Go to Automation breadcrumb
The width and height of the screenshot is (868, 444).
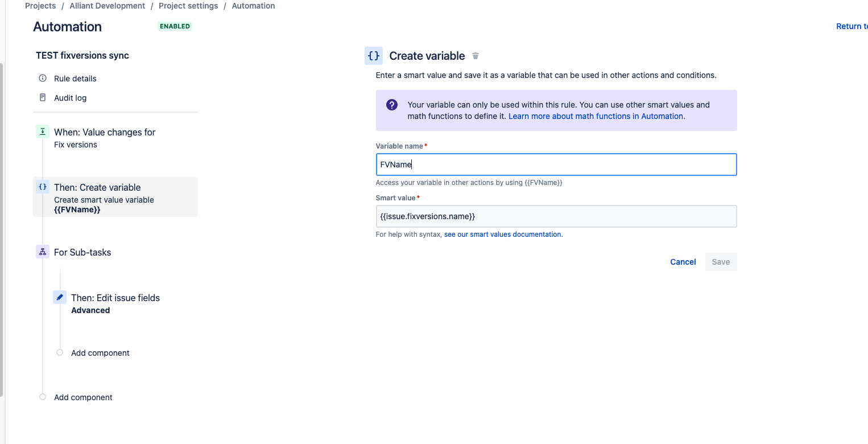coord(253,6)
